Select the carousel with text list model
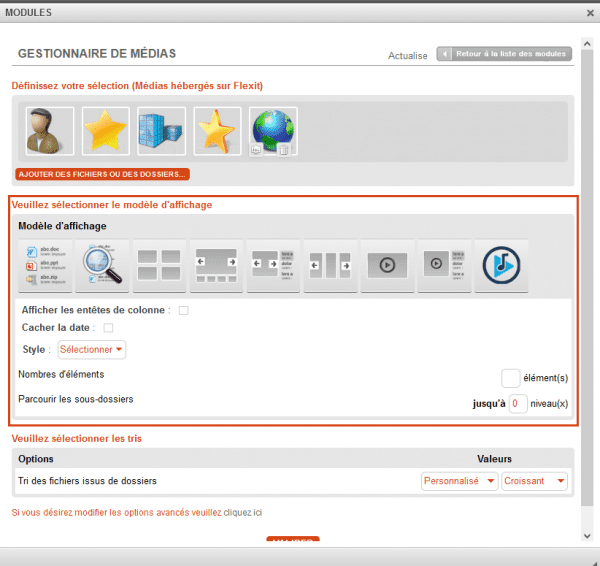 click(x=273, y=266)
